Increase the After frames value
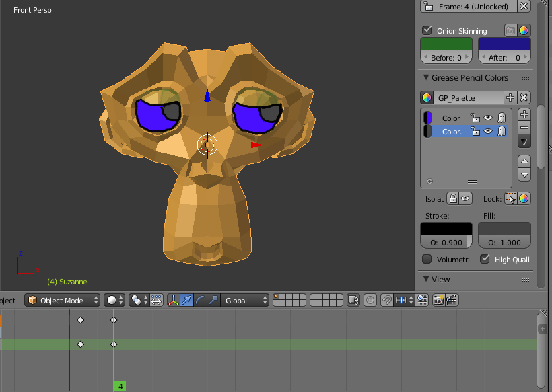Image resolution: width=552 pixels, height=392 pixels. (526, 57)
